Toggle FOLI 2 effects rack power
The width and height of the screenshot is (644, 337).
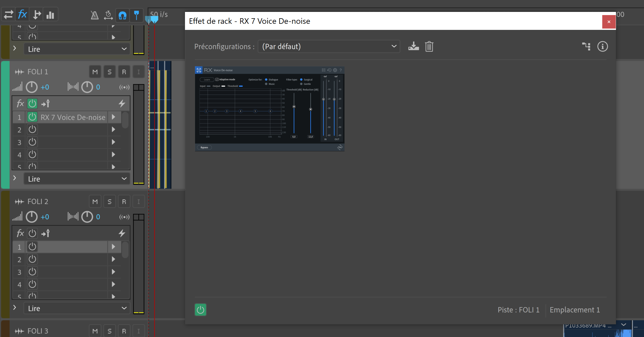click(32, 233)
